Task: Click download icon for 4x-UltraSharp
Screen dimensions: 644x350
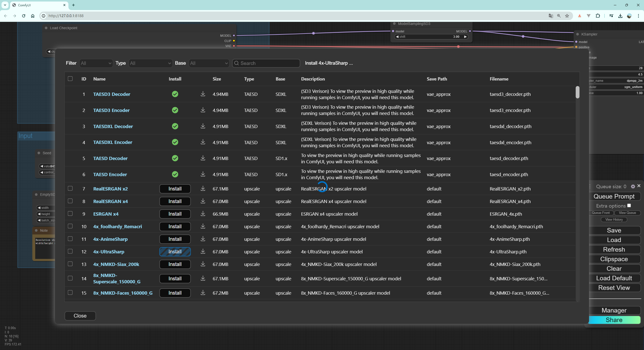Action: 203,252
